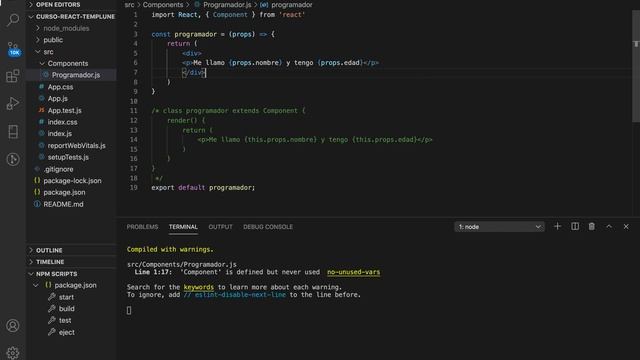640x360 pixels.
Task: Click the Components breadcrumb segment
Action: [x=163, y=5]
